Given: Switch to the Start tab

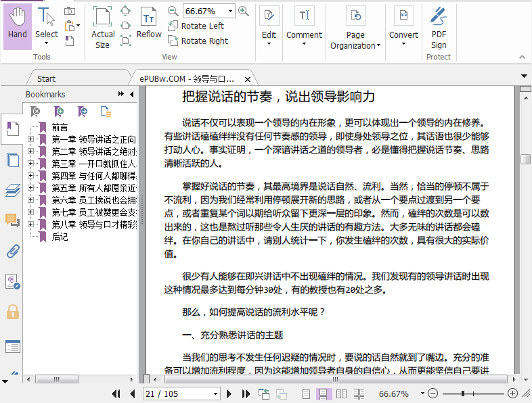Looking at the screenshot, I should pos(47,78).
